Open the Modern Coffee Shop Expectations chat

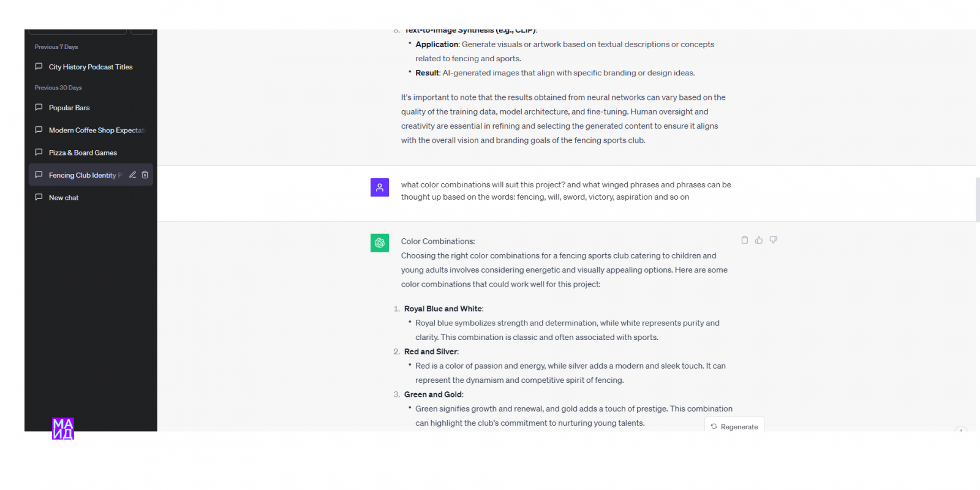96,130
